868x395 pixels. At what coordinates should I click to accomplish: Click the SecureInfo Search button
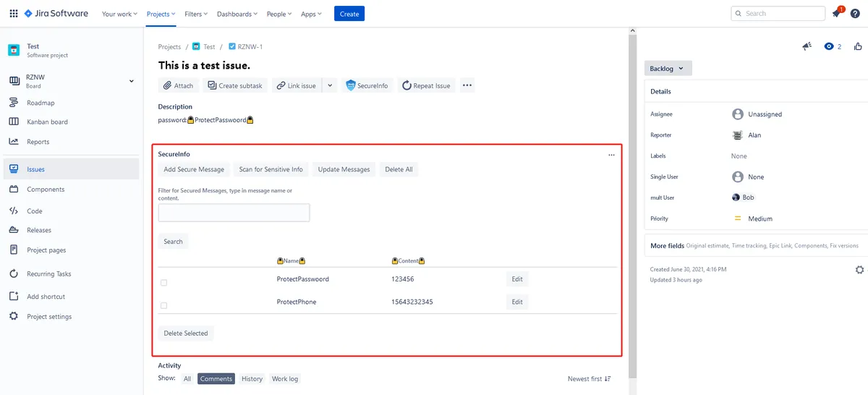point(173,242)
